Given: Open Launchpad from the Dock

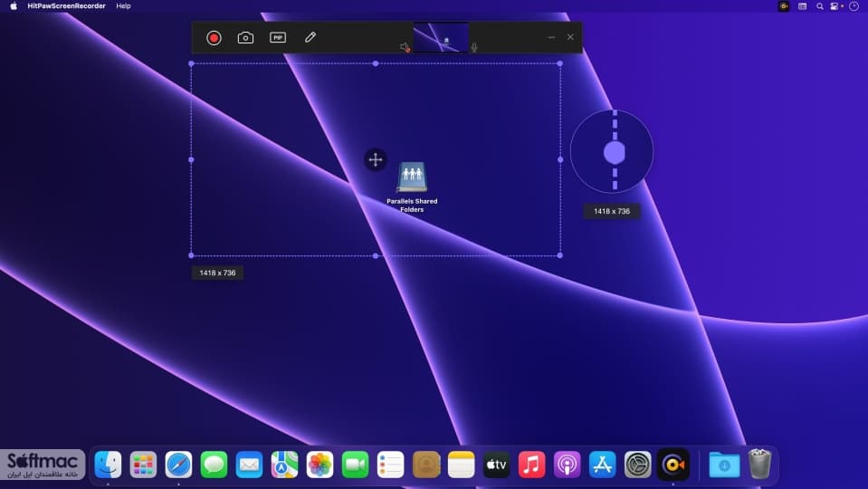Looking at the screenshot, I should tap(143, 464).
